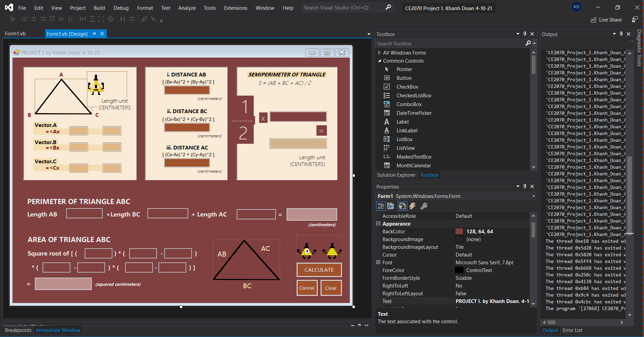The width and height of the screenshot is (644, 337).
Task: Open the Breakpoints tab
Action: [x=18, y=330]
